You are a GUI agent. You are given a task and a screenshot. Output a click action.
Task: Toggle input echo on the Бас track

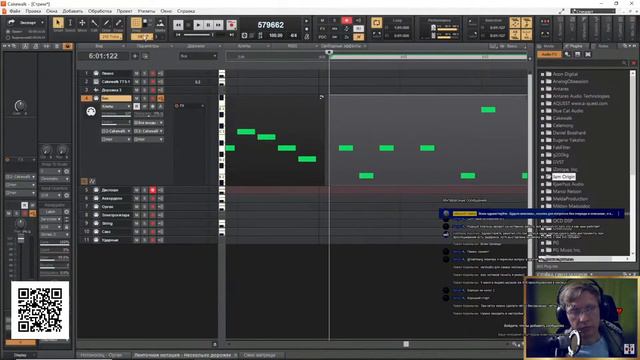click(x=160, y=98)
